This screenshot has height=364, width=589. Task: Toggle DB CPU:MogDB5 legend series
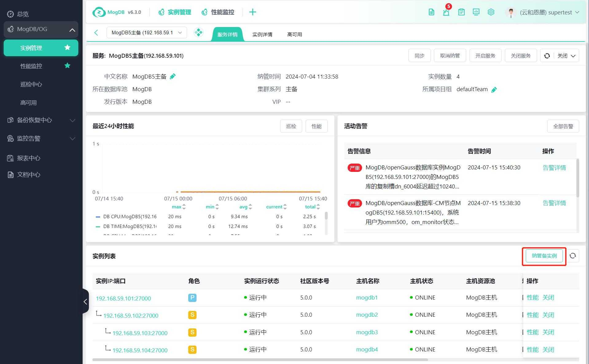click(x=126, y=217)
